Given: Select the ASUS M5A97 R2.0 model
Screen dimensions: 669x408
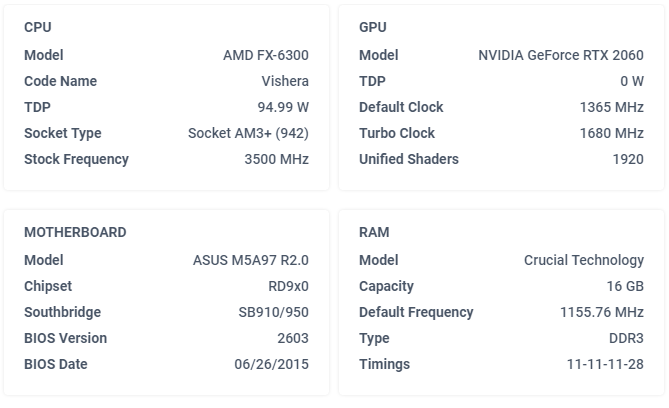Looking at the screenshot, I should [250, 260].
